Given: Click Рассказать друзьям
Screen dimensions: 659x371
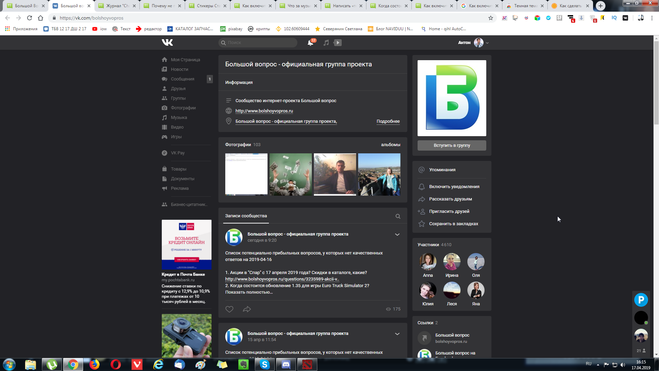Looking at the screenshot, I should click(x=450, y=199).
